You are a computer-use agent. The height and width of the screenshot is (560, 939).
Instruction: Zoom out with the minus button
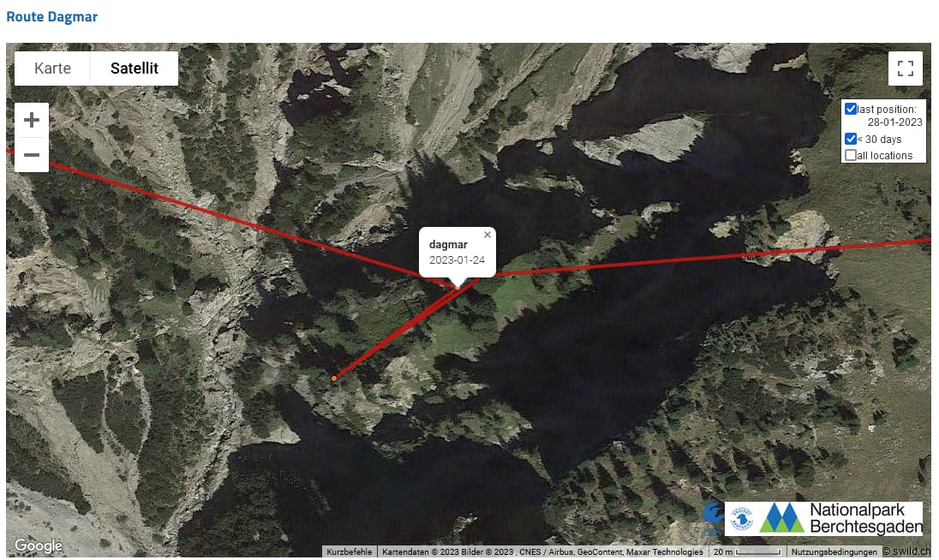32,155
